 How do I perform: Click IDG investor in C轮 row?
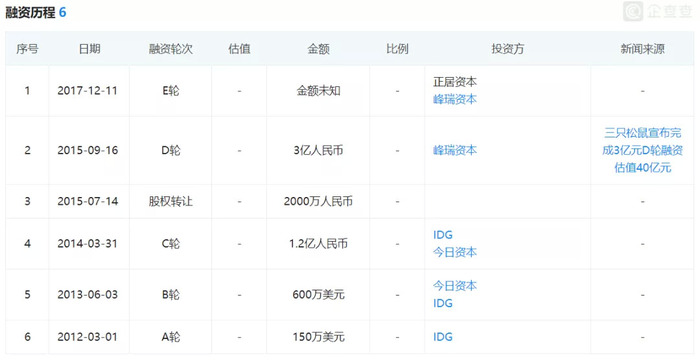pos(442,235)
